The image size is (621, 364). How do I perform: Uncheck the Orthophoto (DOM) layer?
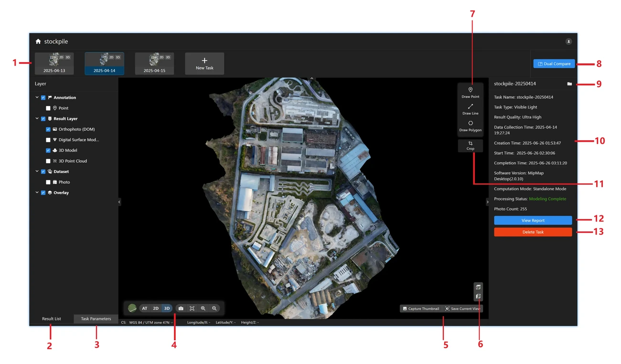(48, 129)
